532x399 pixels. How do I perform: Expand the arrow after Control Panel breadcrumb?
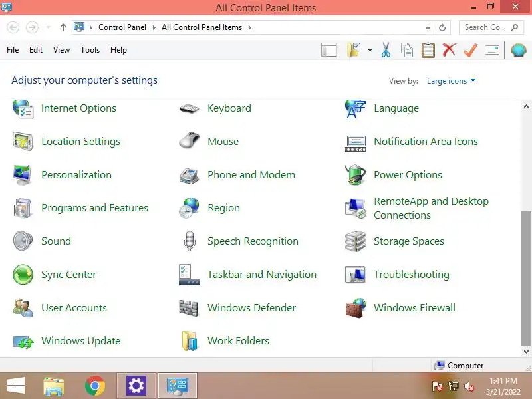(154, 27)
